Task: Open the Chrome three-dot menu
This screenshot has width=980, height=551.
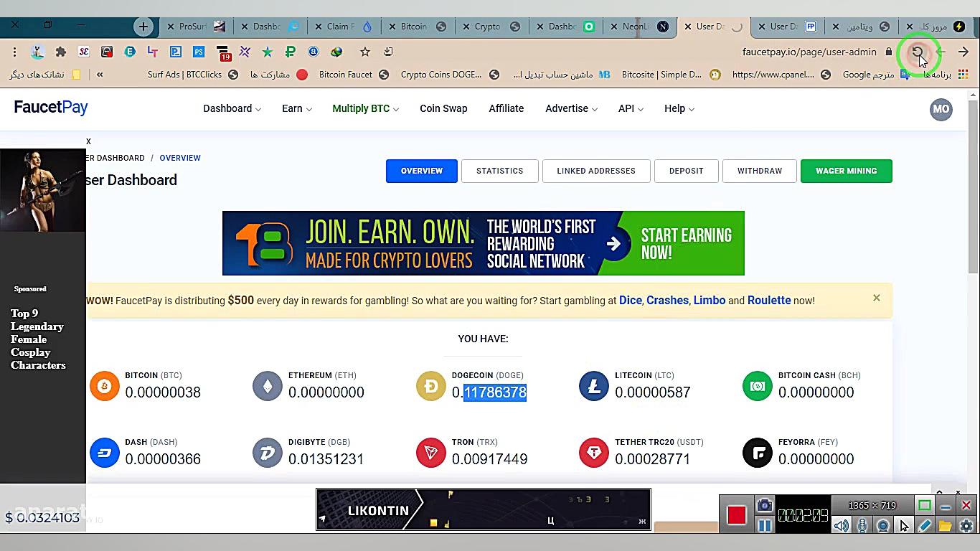Action: point(14,52)
